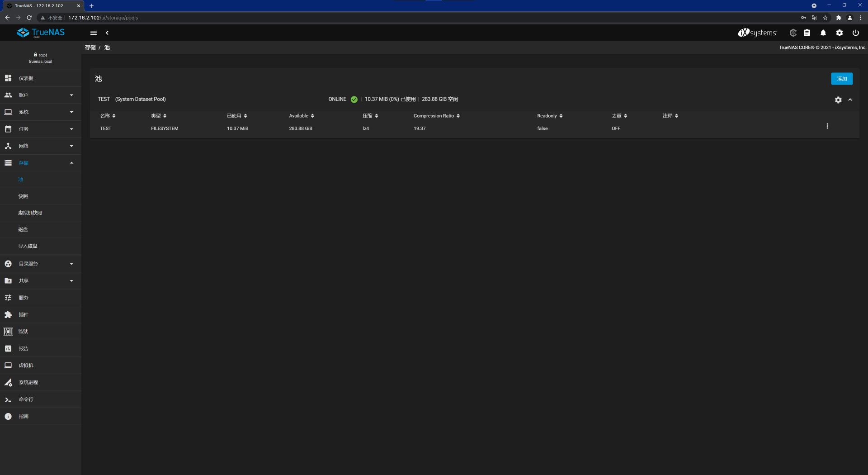Open Services (服务) sliders icon

click(x=8, y=298)
